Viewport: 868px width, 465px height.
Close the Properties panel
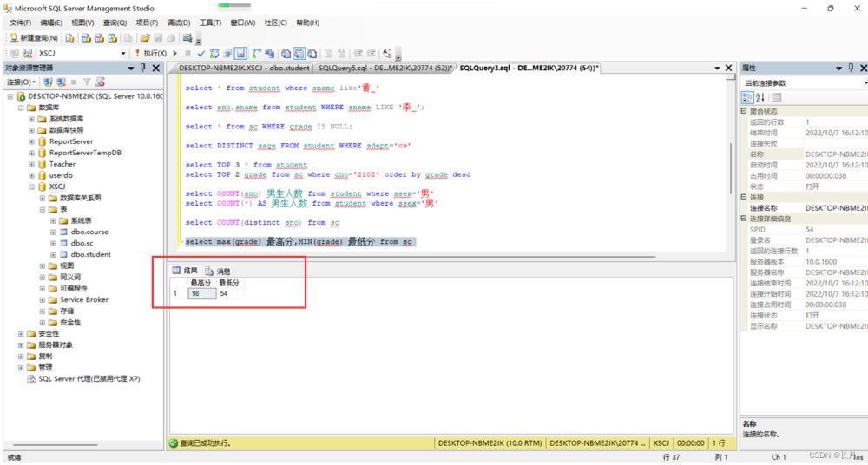pyautogui.click(x=863, y=68)
